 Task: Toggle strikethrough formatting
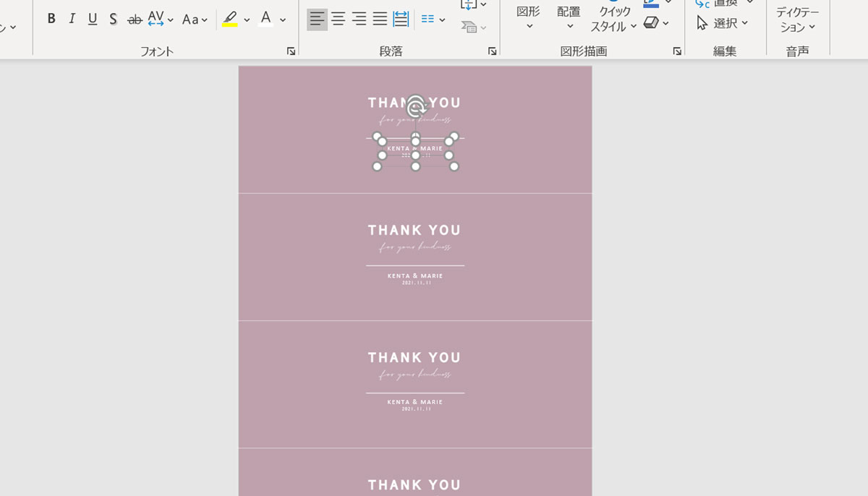point(135,20)
